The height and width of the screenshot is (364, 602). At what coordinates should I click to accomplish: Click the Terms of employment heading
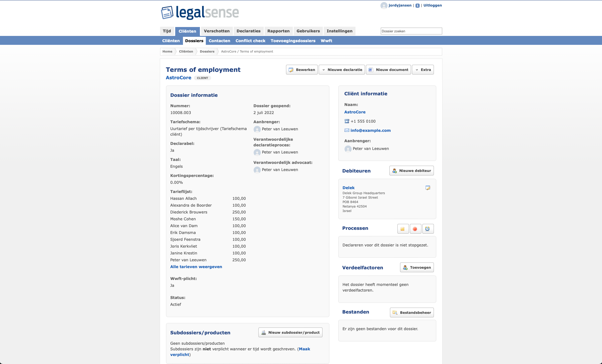coord(203,70)
